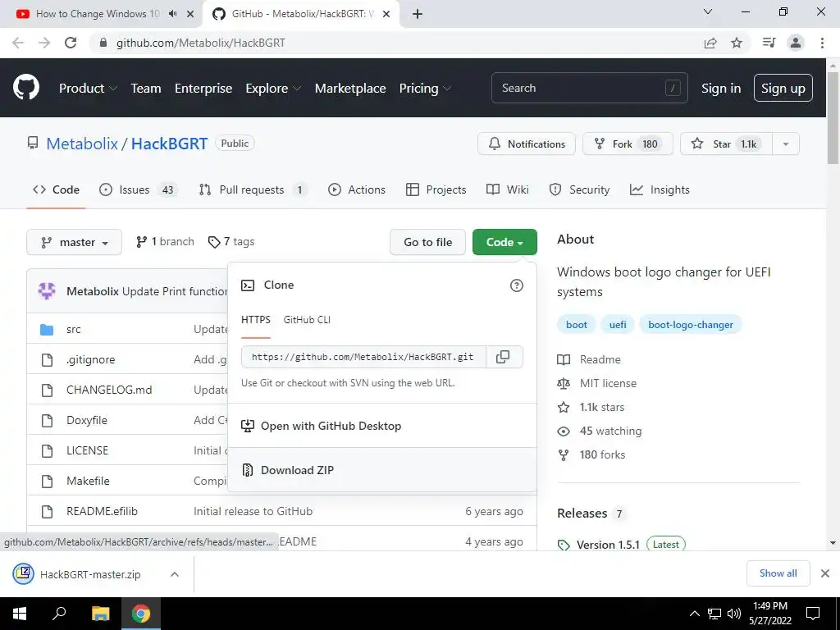
Task: Open the Pull requests tab
Action: click(x=251, y=189)
